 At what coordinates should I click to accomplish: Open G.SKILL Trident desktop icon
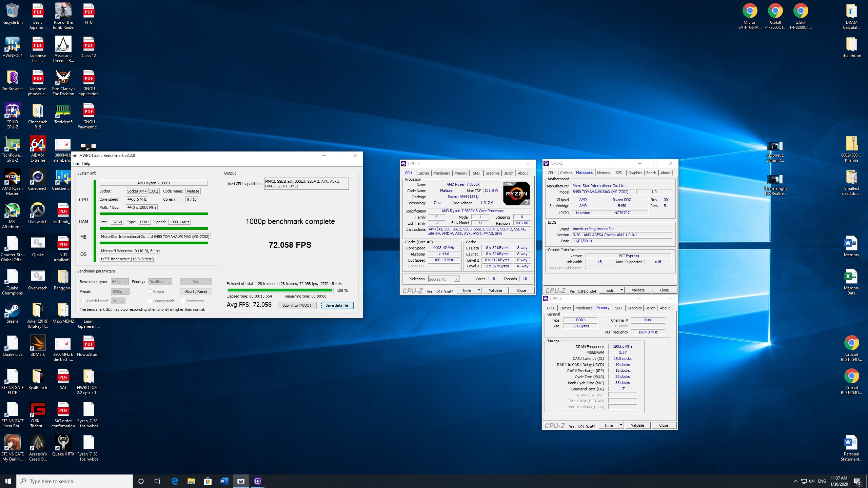(x=38, y=415)
